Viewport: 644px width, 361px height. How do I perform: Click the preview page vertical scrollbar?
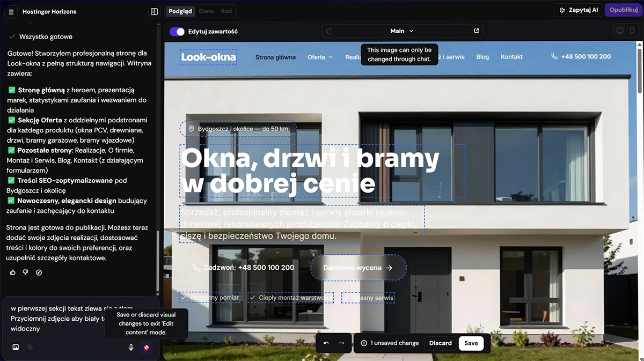pos(639,70)
